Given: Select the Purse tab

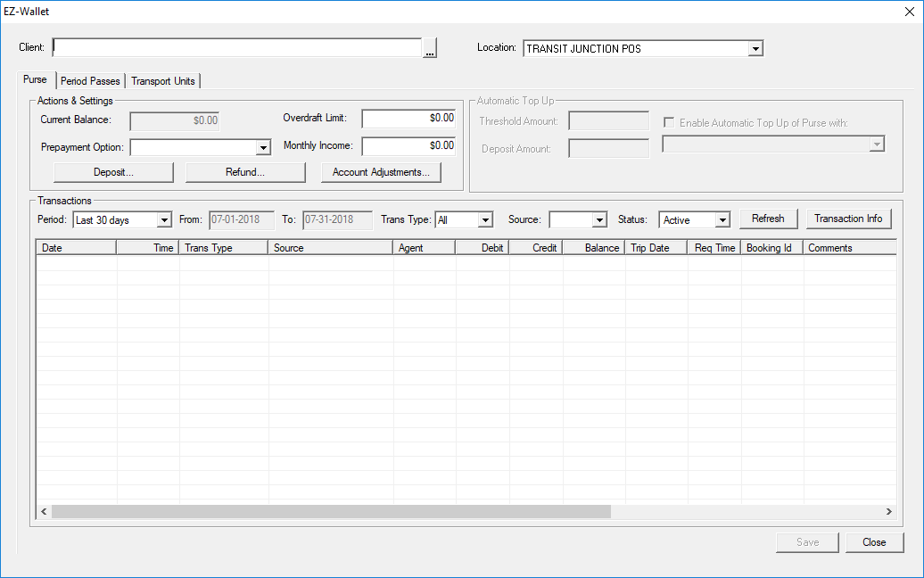Looking at the screenshot, I should tap(36, 79).
